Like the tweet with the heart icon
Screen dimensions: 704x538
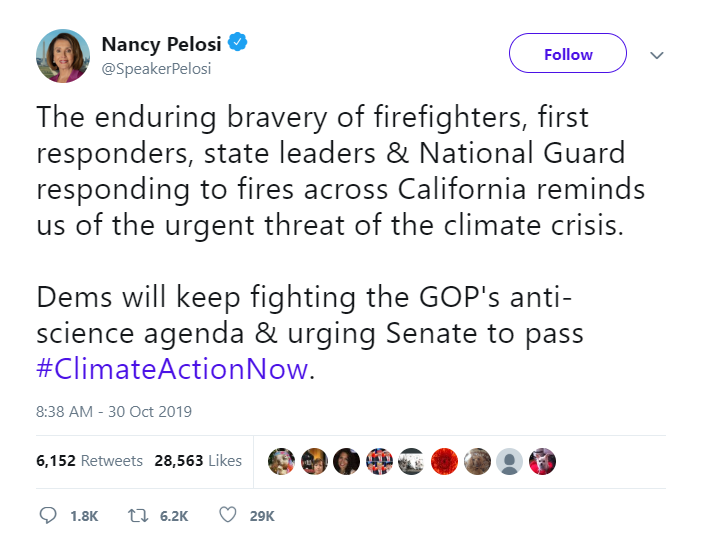tap(227, 515)
